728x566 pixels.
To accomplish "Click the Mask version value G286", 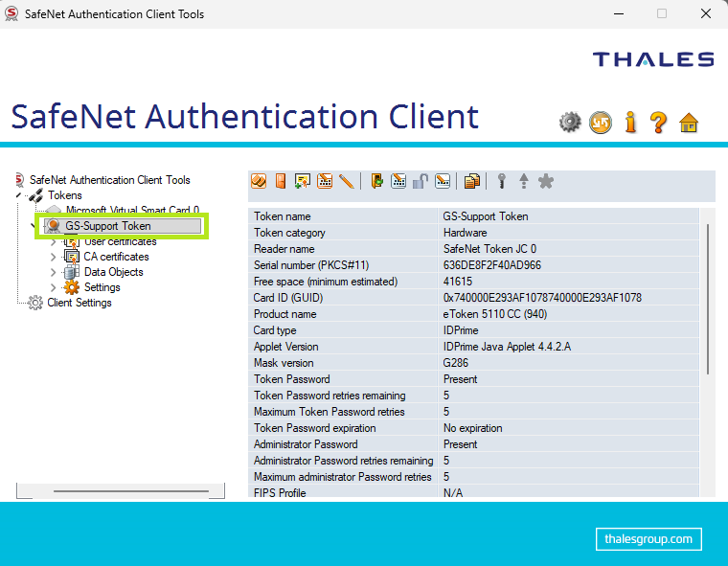I will [456, 363].
